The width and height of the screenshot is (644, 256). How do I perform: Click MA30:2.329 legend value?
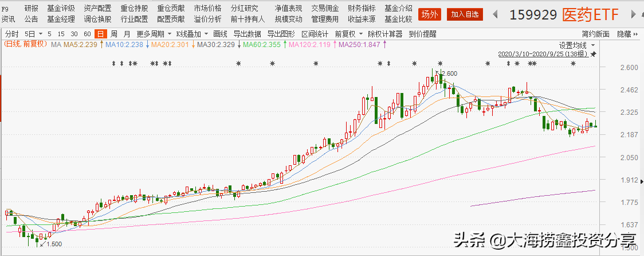216,44
